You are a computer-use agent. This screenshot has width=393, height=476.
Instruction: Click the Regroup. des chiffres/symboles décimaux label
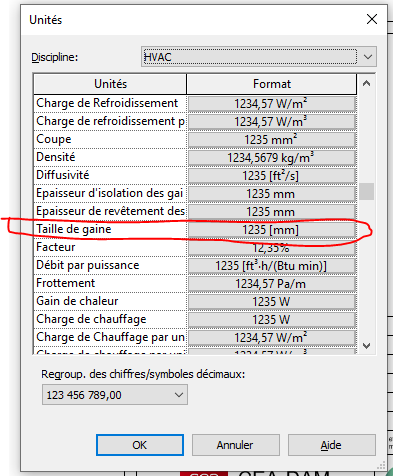pos(143,374)
